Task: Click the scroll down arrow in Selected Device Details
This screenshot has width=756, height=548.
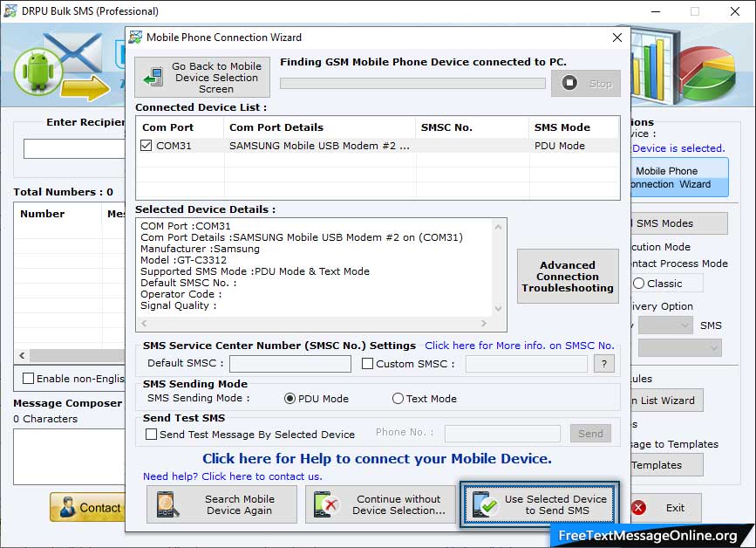Action: click(498, 309)
